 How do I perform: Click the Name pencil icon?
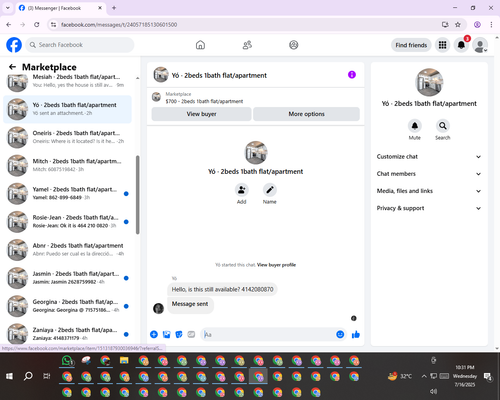[x=270, y=190]
